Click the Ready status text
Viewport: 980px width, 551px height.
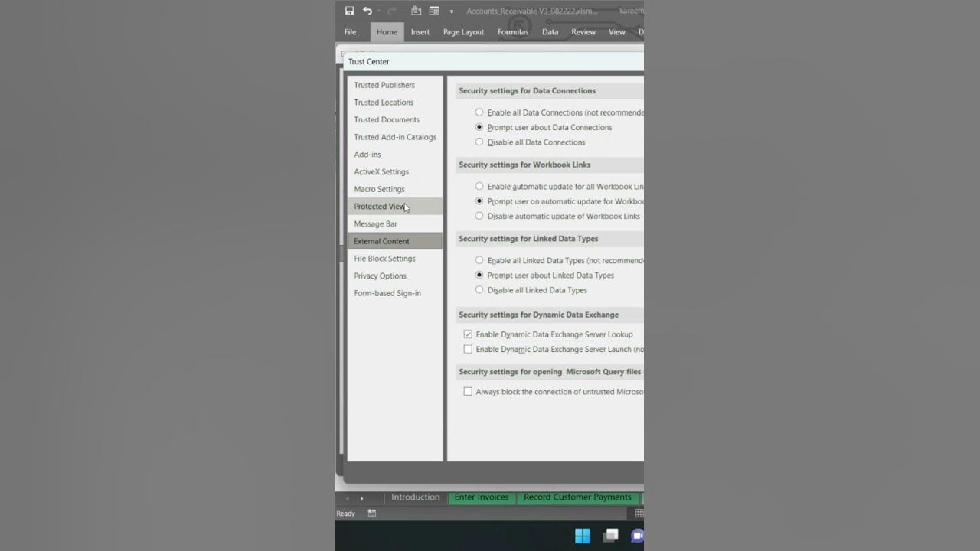click(x=345, y=514)
